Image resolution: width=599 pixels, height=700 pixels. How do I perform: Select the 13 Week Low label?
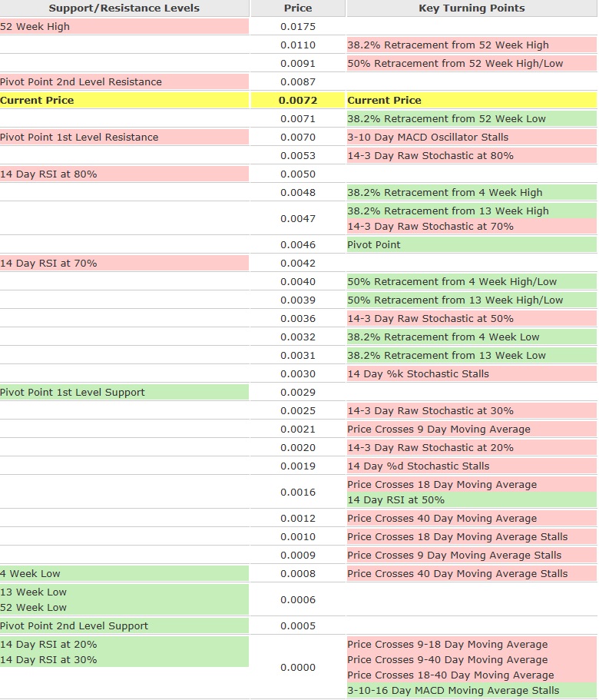[124, 592]
